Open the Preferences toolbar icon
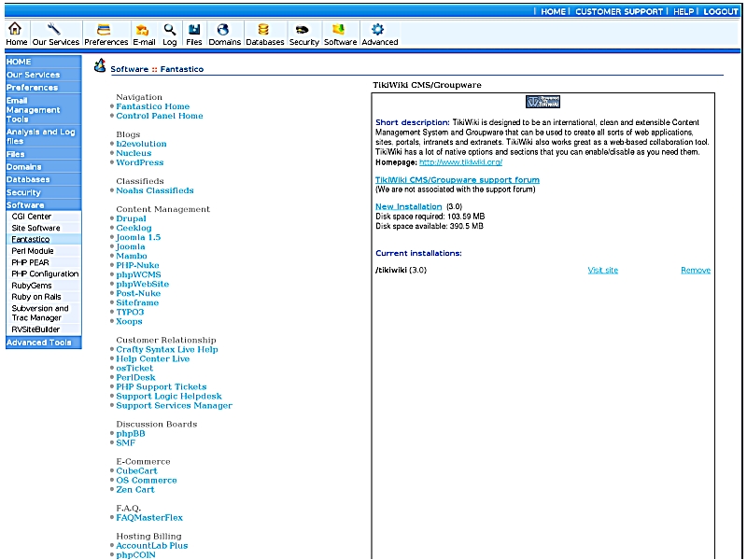This screenshot has width=747, height=560. 104,30
